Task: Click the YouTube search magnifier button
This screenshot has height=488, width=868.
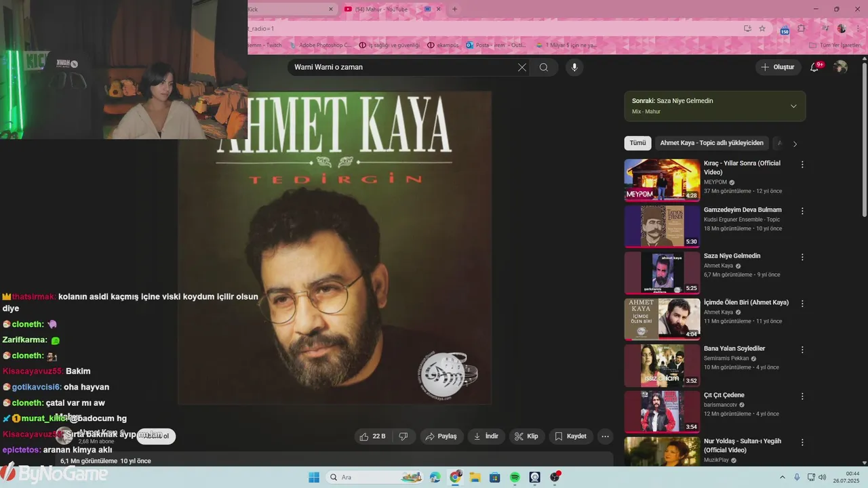Action: coord(544,67)
